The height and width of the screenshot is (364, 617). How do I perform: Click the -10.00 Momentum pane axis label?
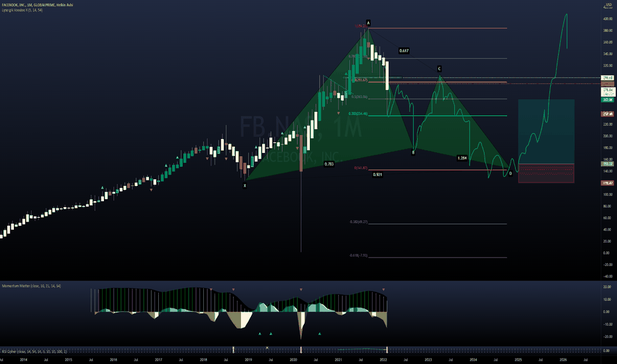coord(607,324)
